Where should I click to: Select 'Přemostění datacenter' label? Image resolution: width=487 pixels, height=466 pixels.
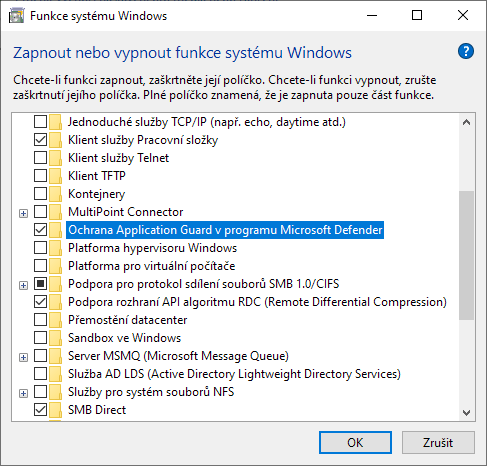tap(127, 320)
